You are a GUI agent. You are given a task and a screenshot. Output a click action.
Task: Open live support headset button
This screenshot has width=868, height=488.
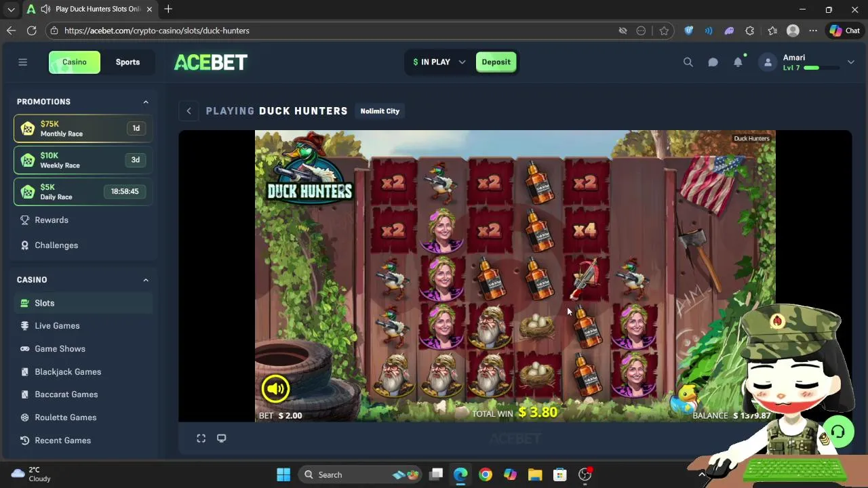tap(838, 432)
